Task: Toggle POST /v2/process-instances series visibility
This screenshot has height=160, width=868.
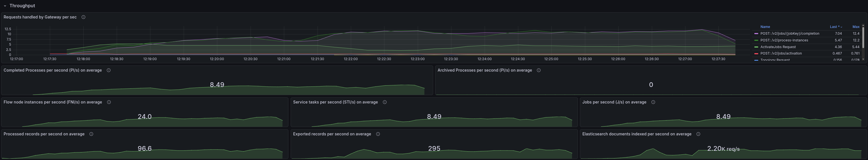Action: (x=784, y=41)
